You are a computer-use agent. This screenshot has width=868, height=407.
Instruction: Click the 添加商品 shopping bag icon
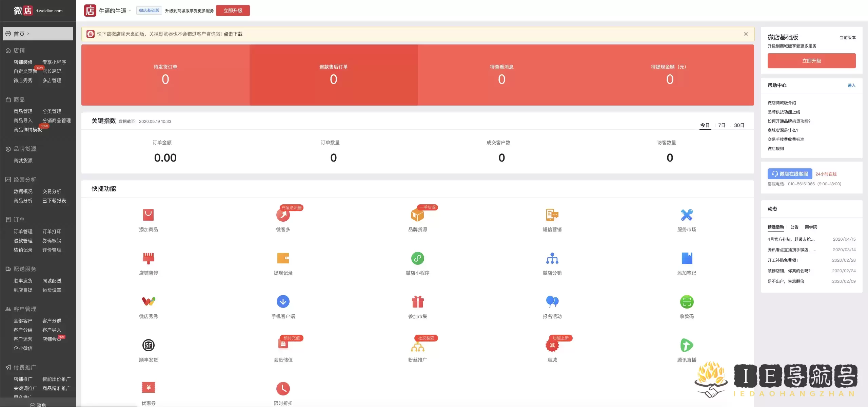(148, 215)
